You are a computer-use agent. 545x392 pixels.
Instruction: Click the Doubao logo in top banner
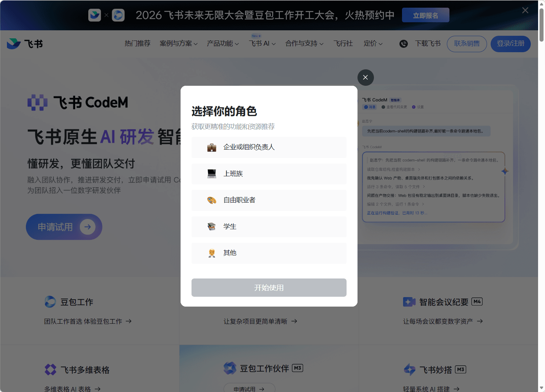click(118, 15)
